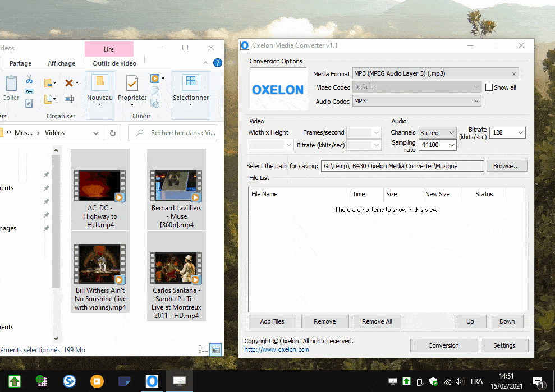The width and height of the screenshot is (555, 392).
Task: Open the audio Bitrate 128 dropdown
Action: (x=507, y=133)
